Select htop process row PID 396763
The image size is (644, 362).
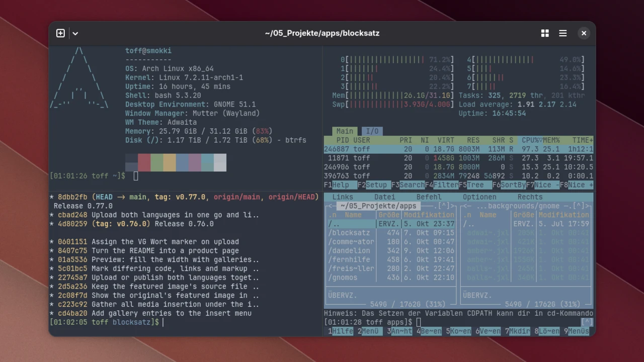(459, 176)
